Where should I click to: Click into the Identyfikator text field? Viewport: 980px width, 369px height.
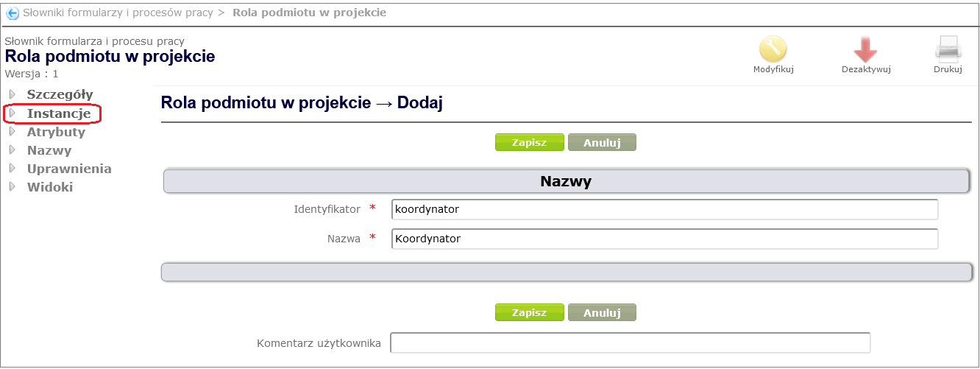[x=664, y=209]
